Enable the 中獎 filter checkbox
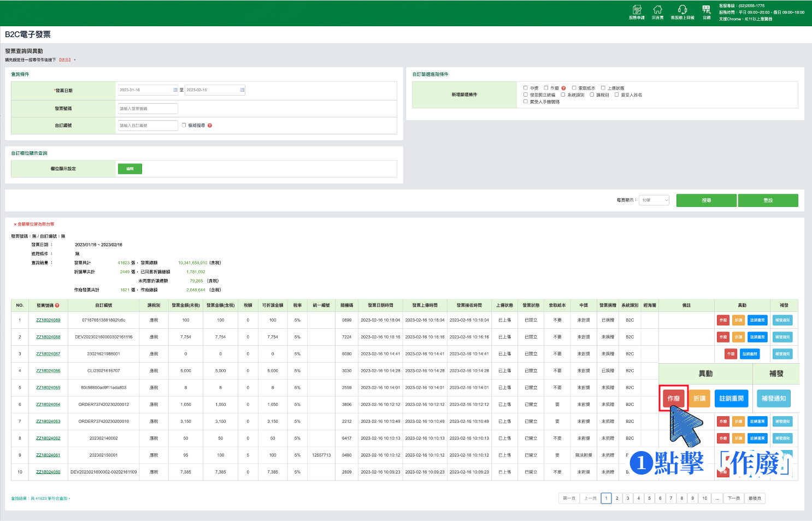The width and height of the screenshot is (812, 521). [526, 88]
